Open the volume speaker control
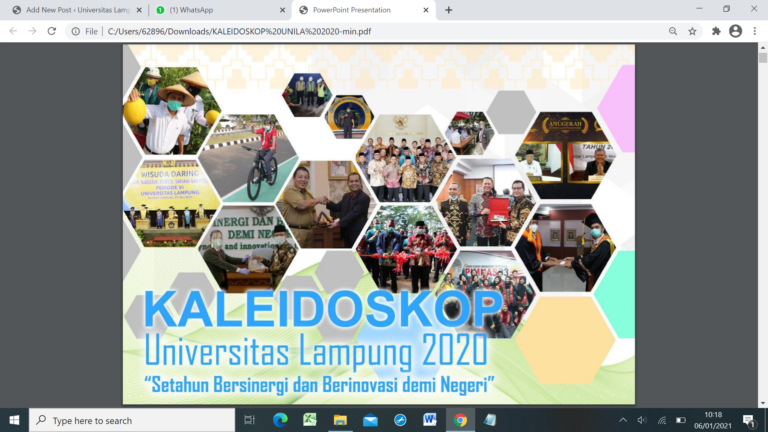The width and height of the screenshot is (768, 432). 642,420
